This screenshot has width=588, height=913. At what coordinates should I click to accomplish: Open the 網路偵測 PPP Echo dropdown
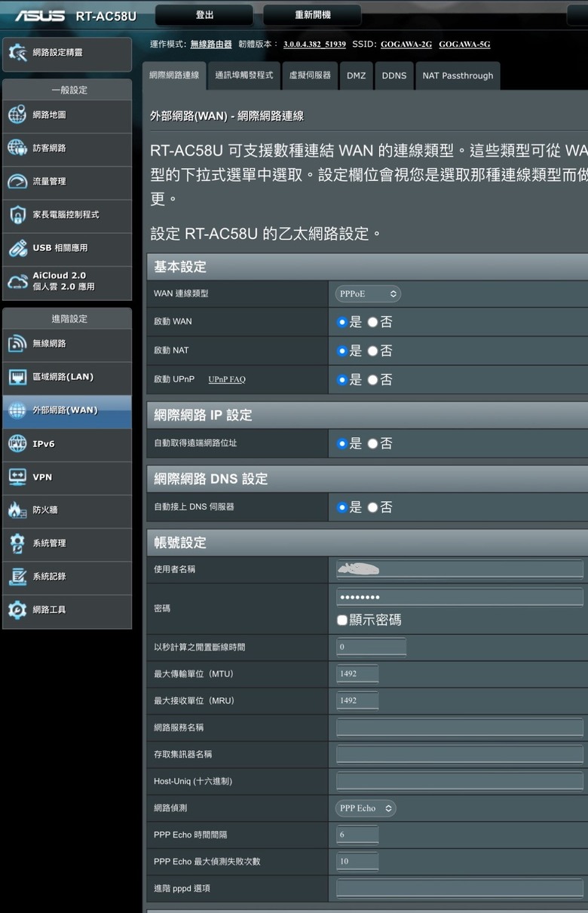(366, 808)
